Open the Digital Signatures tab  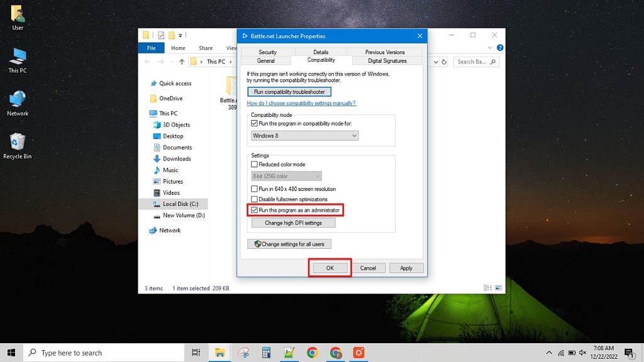(x=387, y=61)
